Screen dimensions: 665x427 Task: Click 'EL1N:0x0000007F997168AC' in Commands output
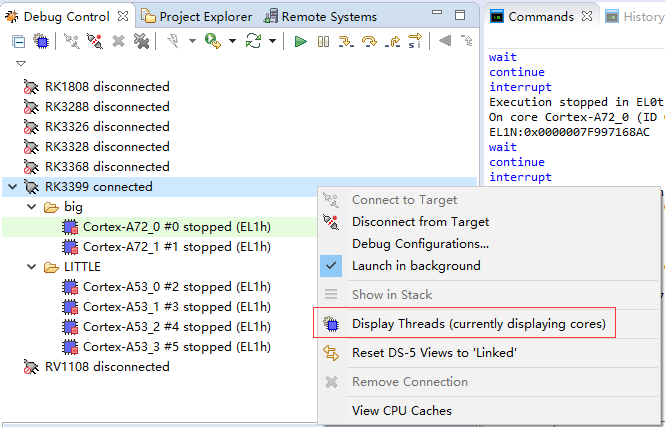pos(569,132)
